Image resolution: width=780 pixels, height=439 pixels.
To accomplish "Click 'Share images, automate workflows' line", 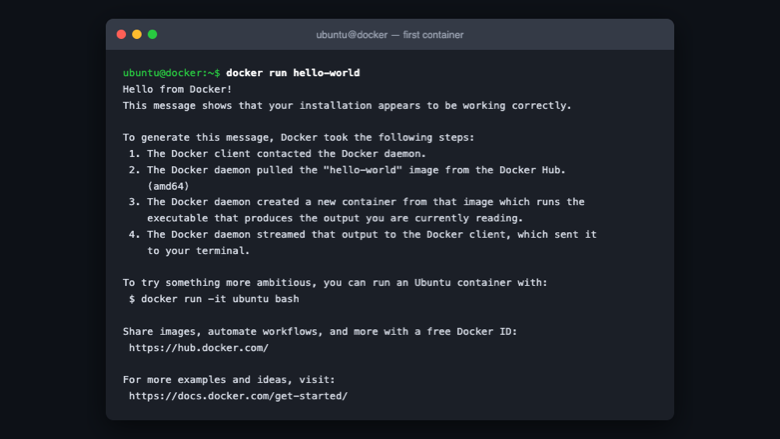I will 320,332.
